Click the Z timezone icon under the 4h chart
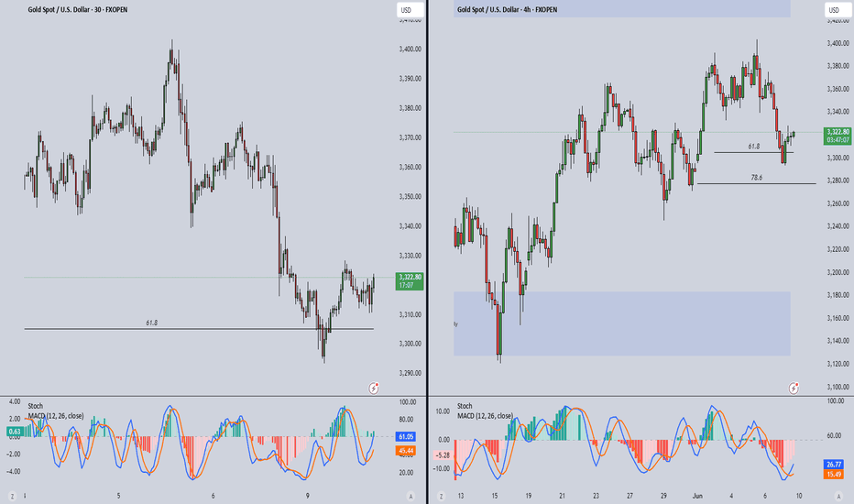The width and height of the screenshot is (854, 504). point(441,496)
